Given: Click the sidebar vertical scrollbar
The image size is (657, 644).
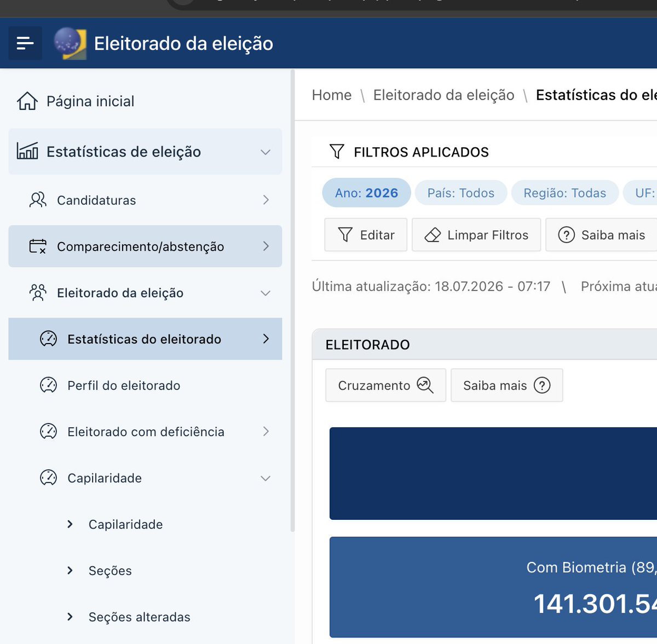Looking at the screenshot, I should 292,301.
